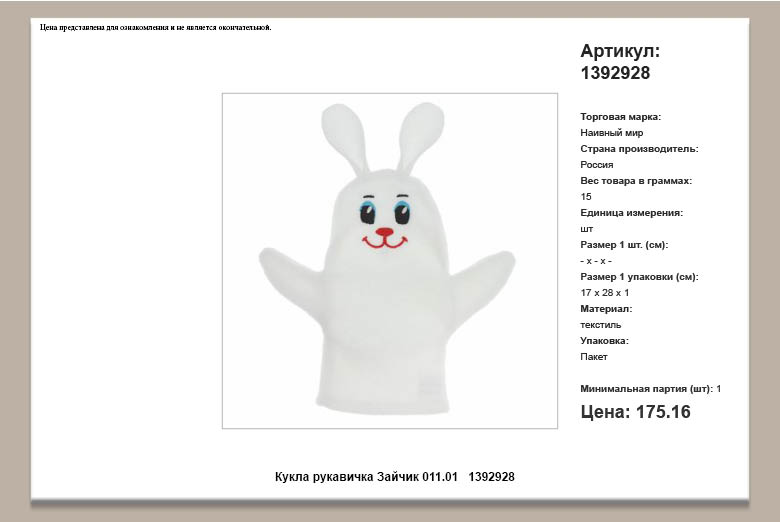Click the price disclaimer note at top
The width and height of the screenshot is (780, 522).
coord(156,27)
